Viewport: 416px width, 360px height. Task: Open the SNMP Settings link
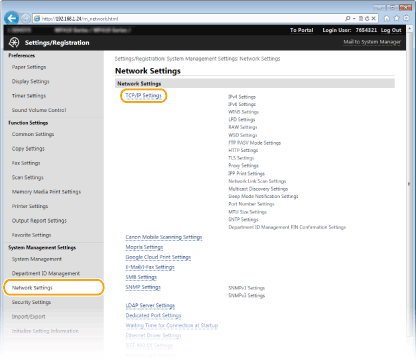[x=143, y=287]
